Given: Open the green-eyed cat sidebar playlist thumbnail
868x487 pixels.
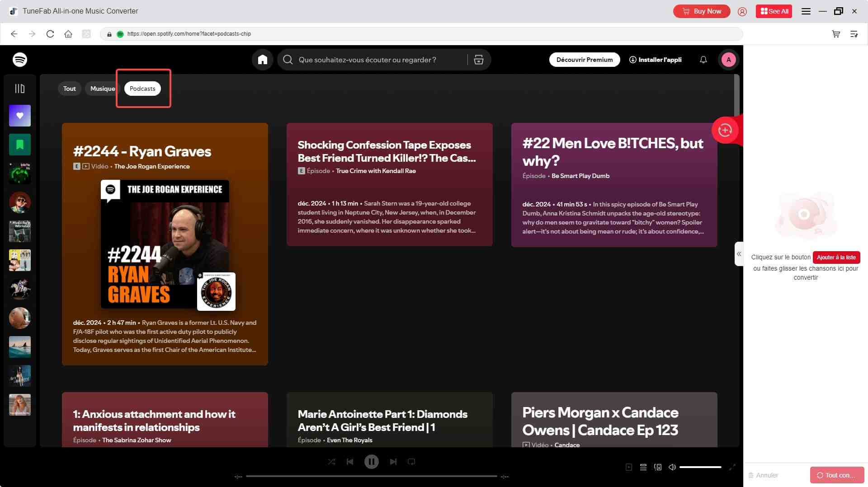Looking at the screenshot, I should [20, 173].
